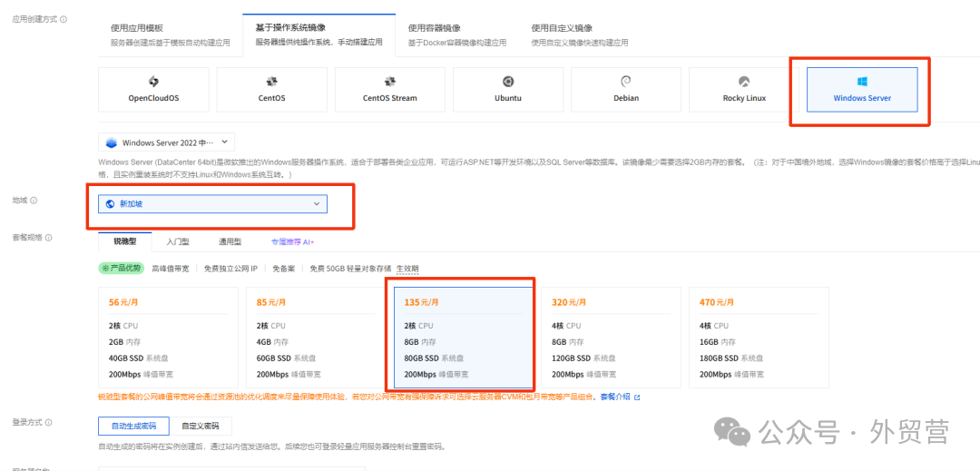Open the 专属推荐 AI+ tab
This screenshot has width=980, height=471.
coord(292,241)
